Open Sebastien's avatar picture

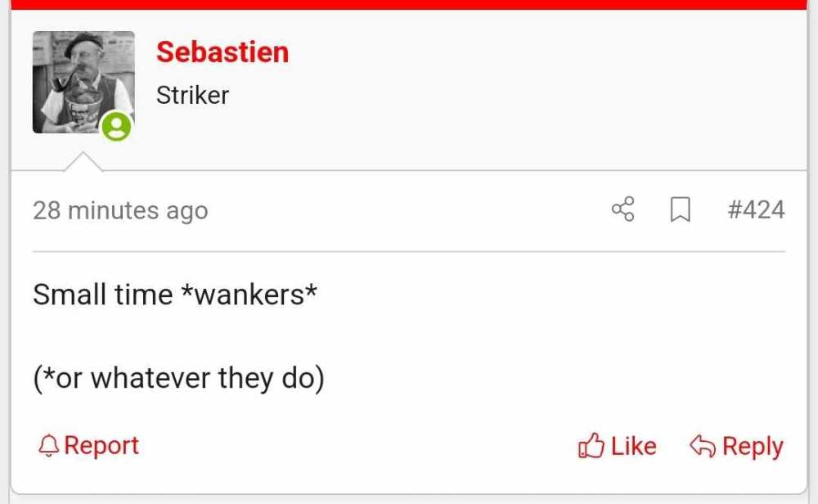click(x=83, y=82)
